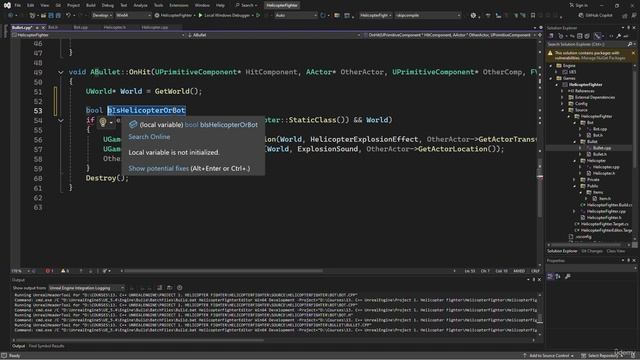Open the Edit menu
The width and height of the screenshot is (640, 360).
[31, 5]
